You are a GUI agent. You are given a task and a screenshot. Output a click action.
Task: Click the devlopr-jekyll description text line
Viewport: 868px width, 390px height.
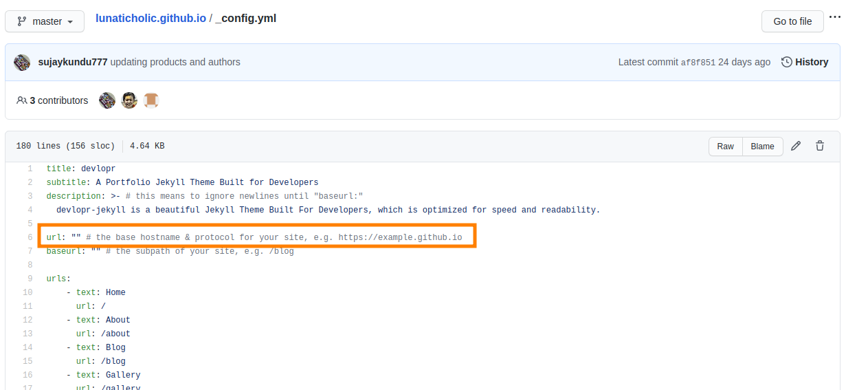[x=329, y=210]
